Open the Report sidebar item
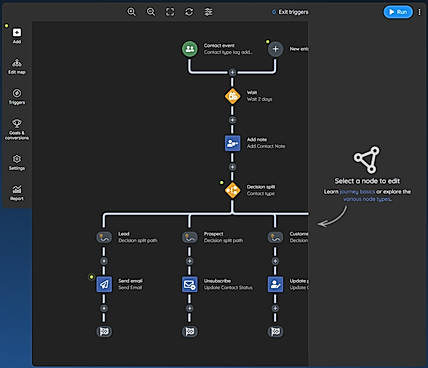 pos(17,193)
